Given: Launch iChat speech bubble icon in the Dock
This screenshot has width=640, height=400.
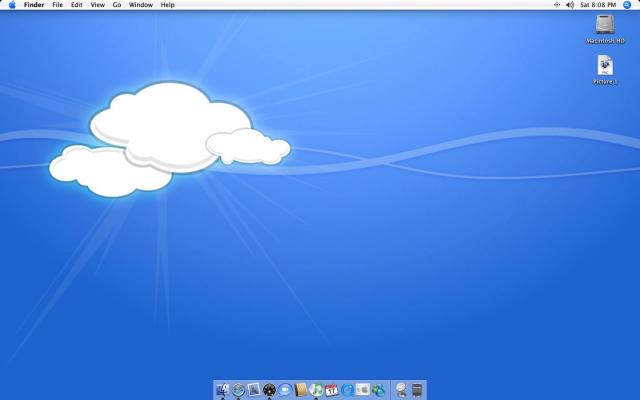Looking at the screenshot, I should 285,390.
